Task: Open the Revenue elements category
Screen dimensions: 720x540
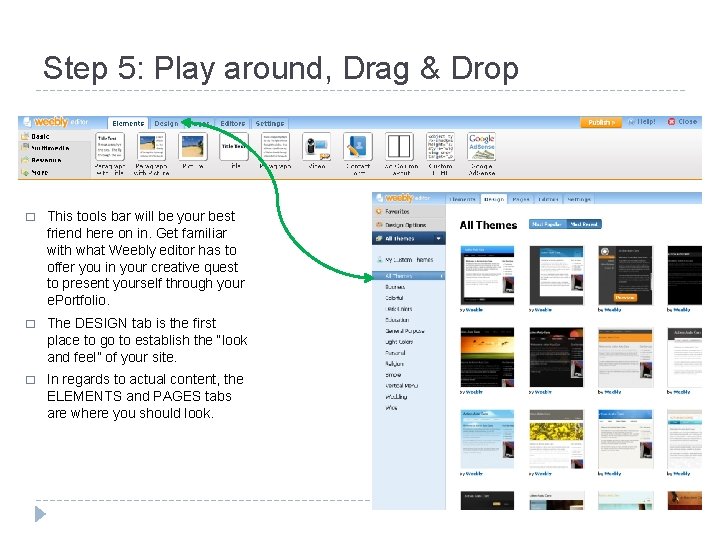Action: pyautogui.click(x=41, y=160)
